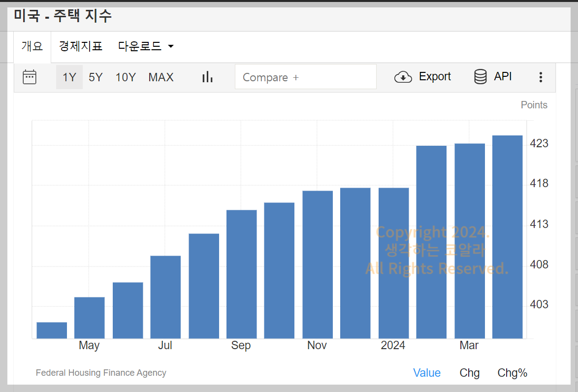578x392 pixels.
Task: Show the Chg view of chart
Action: tap(469, 373)
